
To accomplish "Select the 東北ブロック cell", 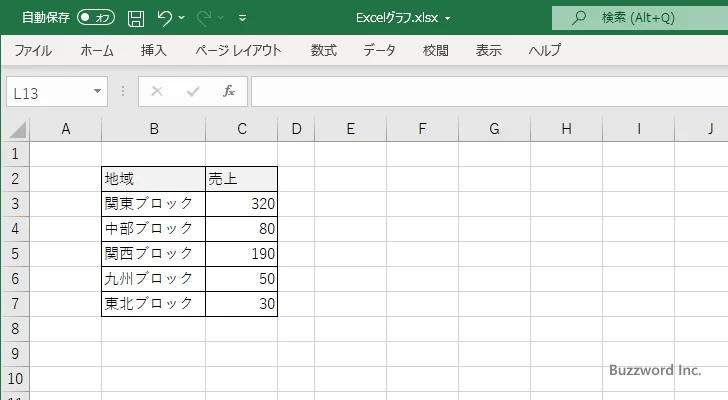I will tap(154, 304).
